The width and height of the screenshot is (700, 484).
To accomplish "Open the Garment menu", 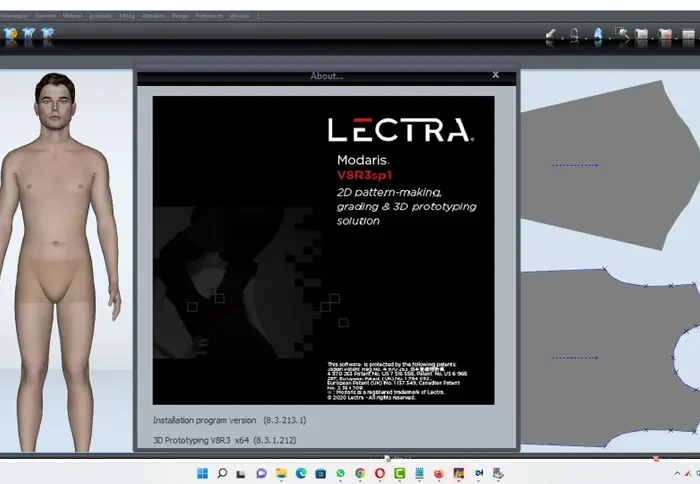I will (x=46, y=16).
